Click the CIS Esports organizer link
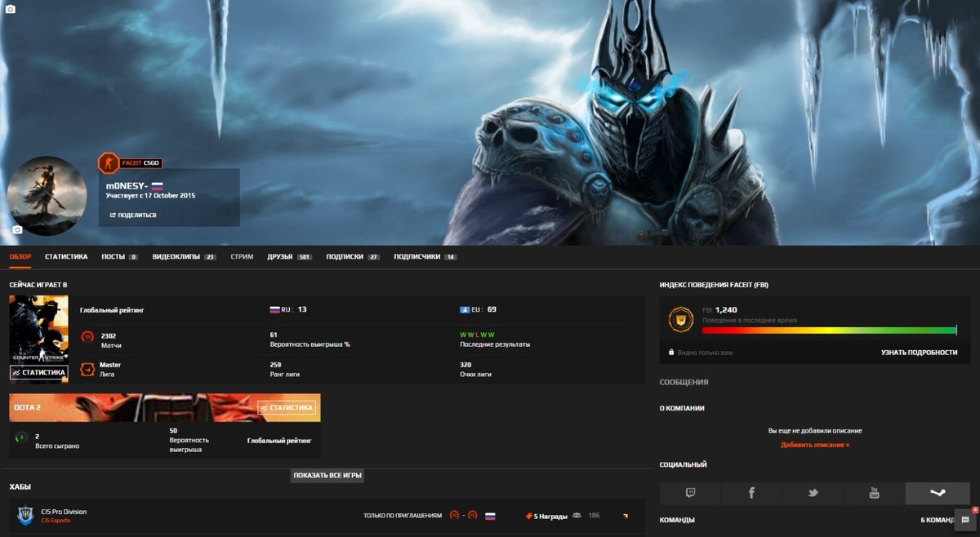The height and width of the screenshot is (537, 980). point(56,520)
